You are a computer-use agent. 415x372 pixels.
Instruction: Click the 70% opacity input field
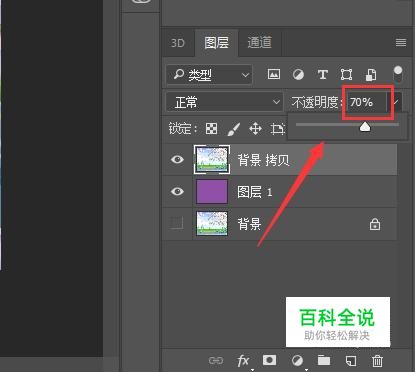pyautogui.click(x=366, y=102)
